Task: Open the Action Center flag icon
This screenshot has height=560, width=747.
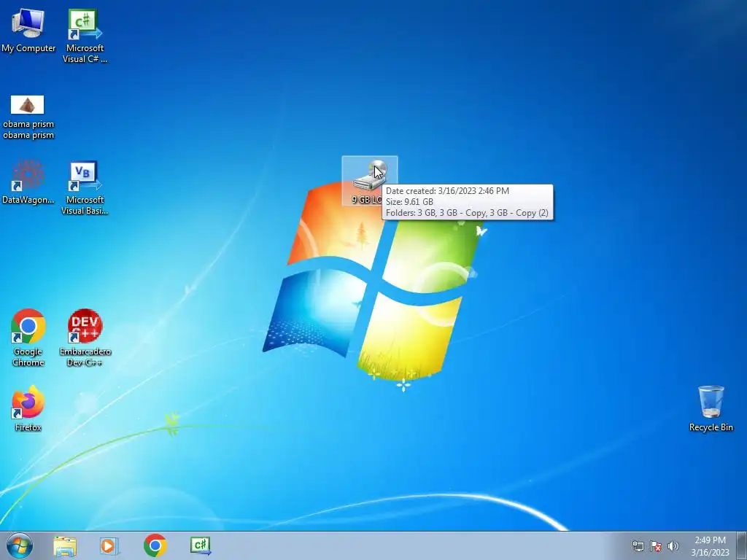Action: 656,546
